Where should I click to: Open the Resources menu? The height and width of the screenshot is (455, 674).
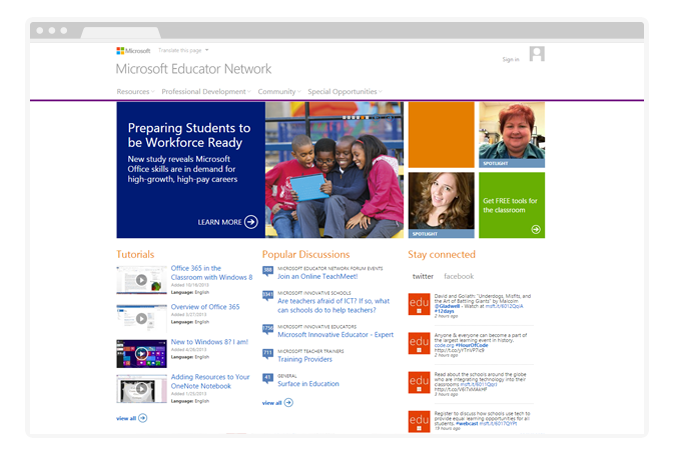(135, 92)
